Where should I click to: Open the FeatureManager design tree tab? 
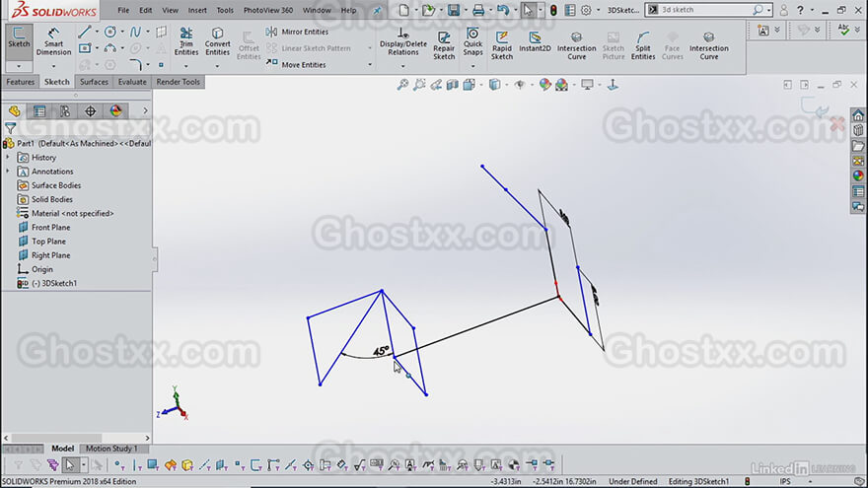[x=15, y=111]
